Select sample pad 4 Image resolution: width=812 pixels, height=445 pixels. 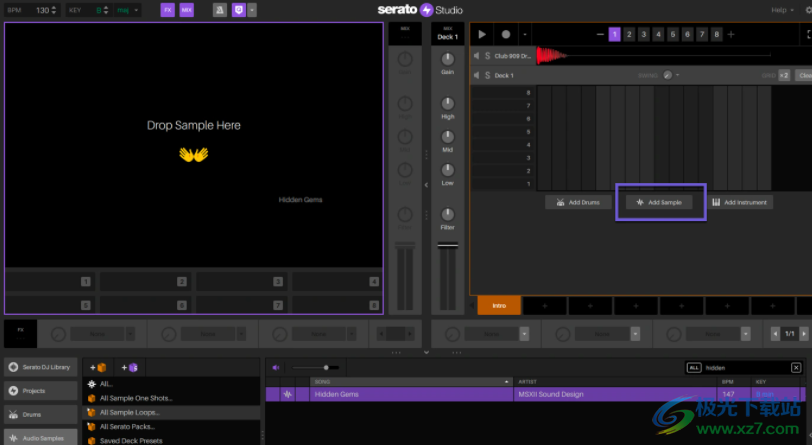(337, 282)
